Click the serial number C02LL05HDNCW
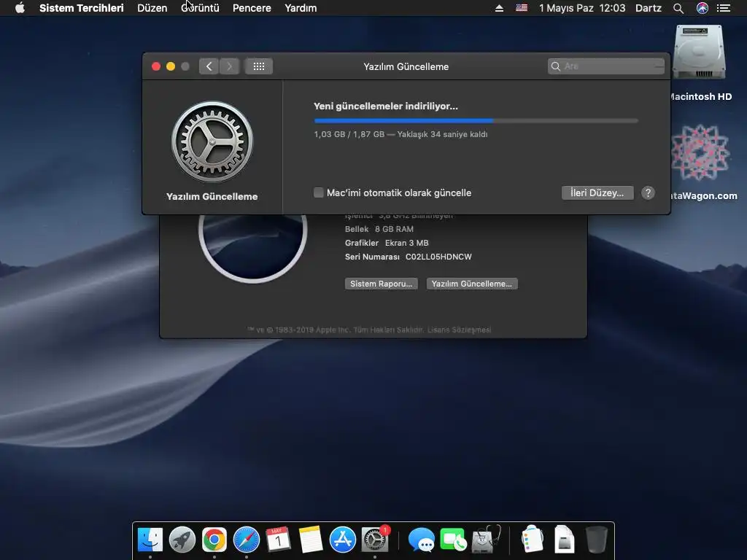The width and height of the screenshot is (747, 560). click(x=438, y=257)
